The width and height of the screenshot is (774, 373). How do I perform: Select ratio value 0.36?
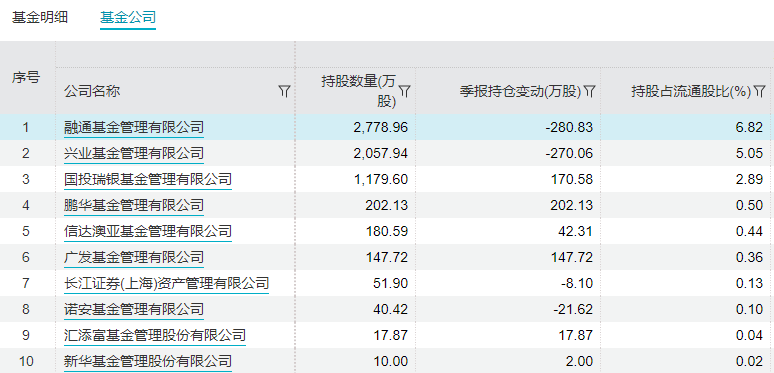(749, 257)
